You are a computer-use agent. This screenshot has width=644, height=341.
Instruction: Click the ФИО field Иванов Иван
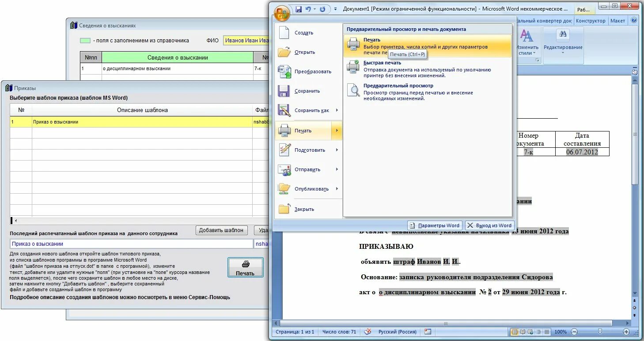coord(246,41)
